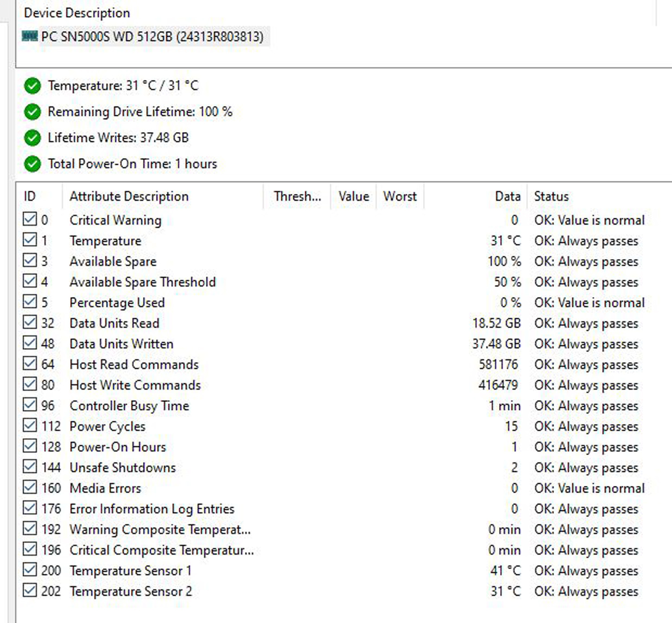Uncheck the Available Spare Threshold checkbox
Image resolution: width=672 pixels, height=623 pixels.
point(30,280)
